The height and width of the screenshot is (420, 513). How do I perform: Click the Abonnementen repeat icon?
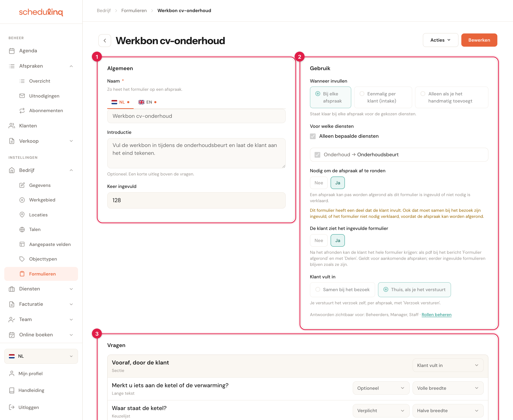pyautogui.click(x=22, y=111)
